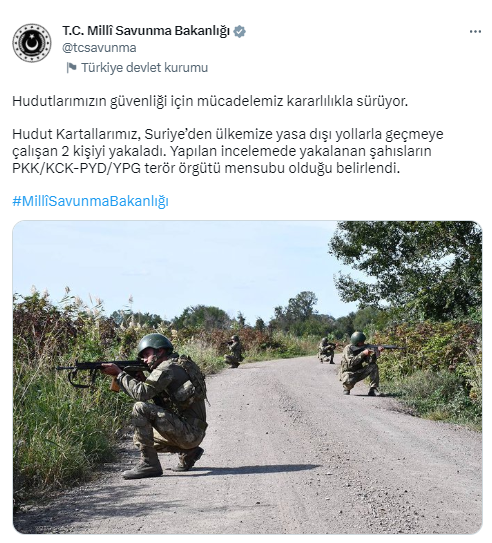Click the foreground kneeling soldier in the photo
Viewport: 492px width, 543px height.
coord(163,406)
